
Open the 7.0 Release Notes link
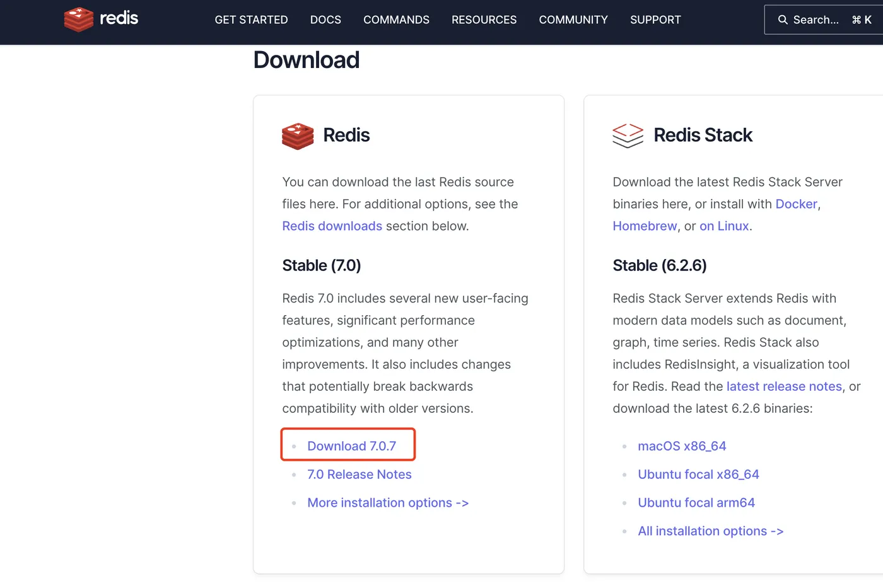[359, 474]
